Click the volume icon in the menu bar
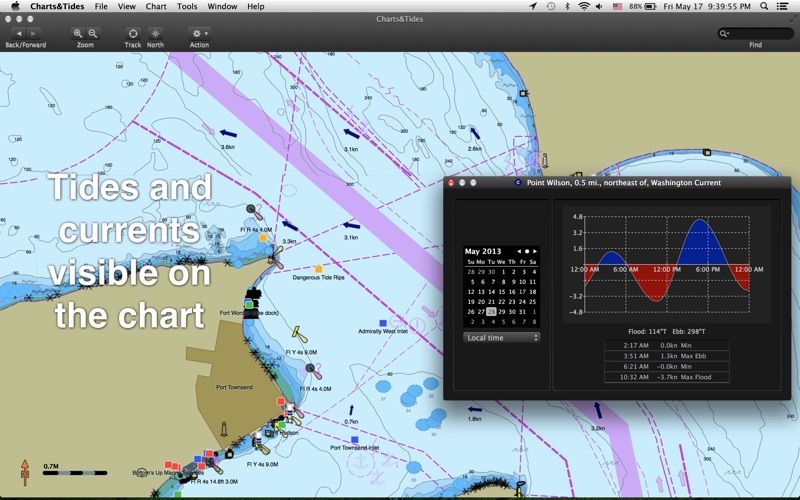The image size is (800, 500). click(x=599, y=7)
